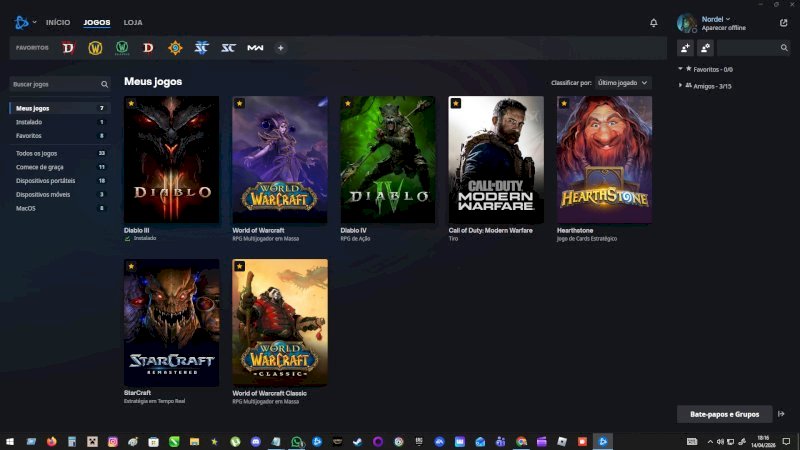Pop out the social panel to a window

click(783, 22)
